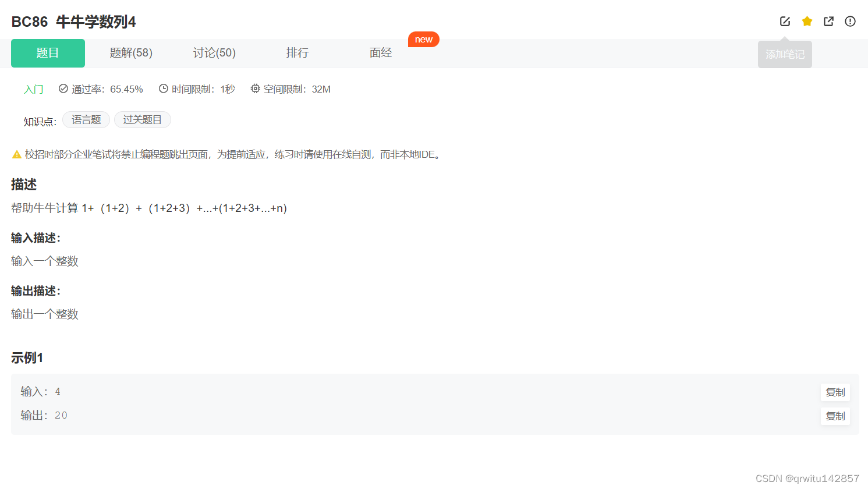Screen dimensions: 868x489
Task: Open the 题解(58) tab
Action: pyautogui.click(x=131, y=53)
